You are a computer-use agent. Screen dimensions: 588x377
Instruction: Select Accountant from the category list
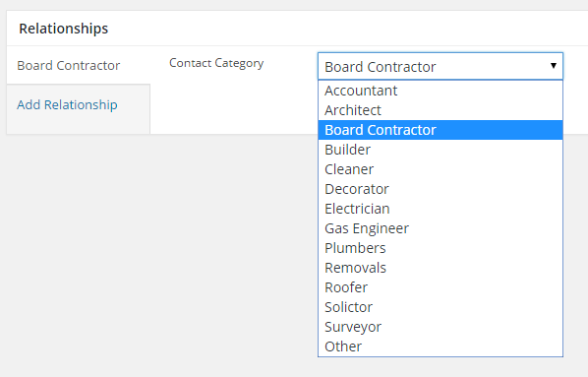coord(441,91)
